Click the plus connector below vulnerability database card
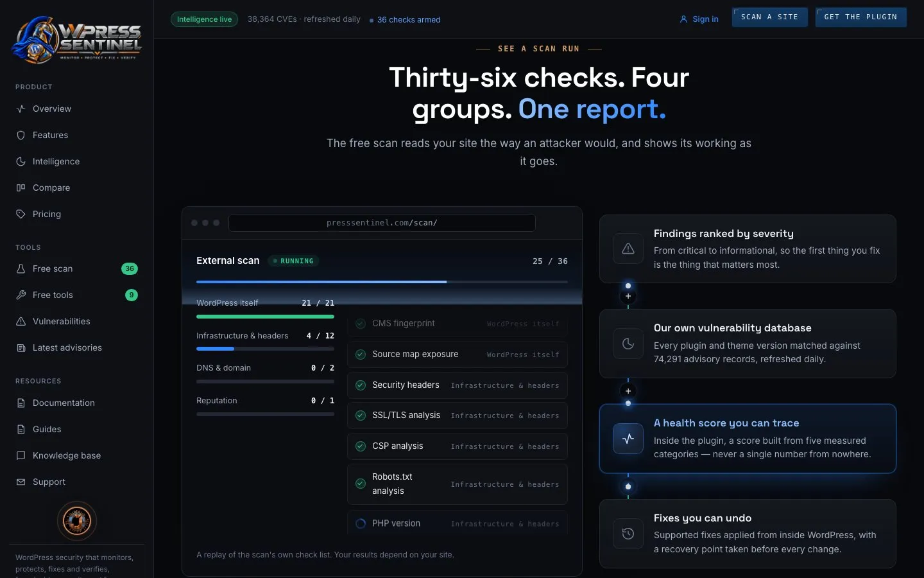The width and height of the screenshot is (924, 578). [x=628, y=391]
